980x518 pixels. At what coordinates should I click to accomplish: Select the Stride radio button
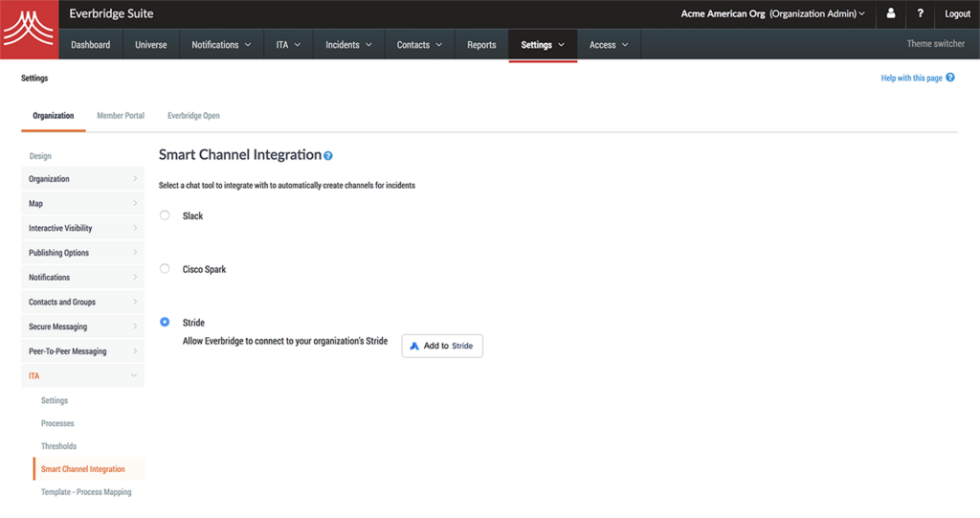coord(165,322)
